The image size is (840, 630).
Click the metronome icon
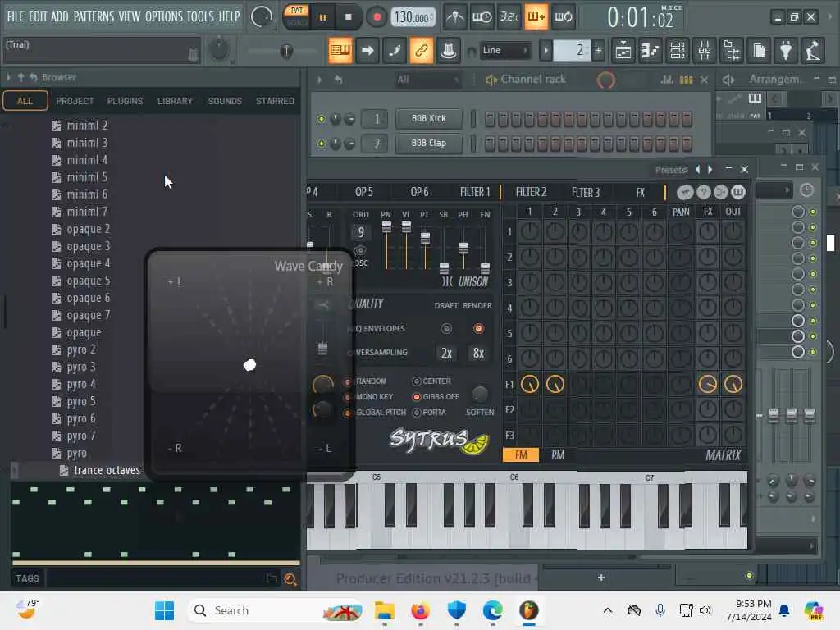click(455, 17)
